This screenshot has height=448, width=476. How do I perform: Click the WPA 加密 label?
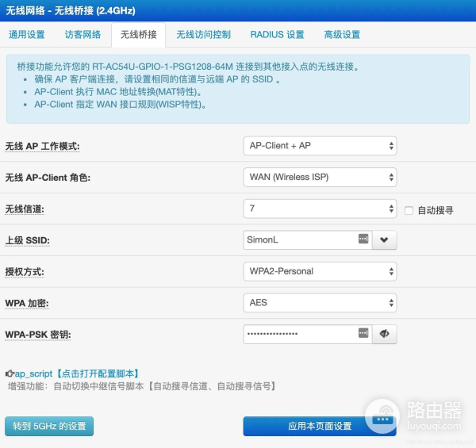click(x=27, y=304)
